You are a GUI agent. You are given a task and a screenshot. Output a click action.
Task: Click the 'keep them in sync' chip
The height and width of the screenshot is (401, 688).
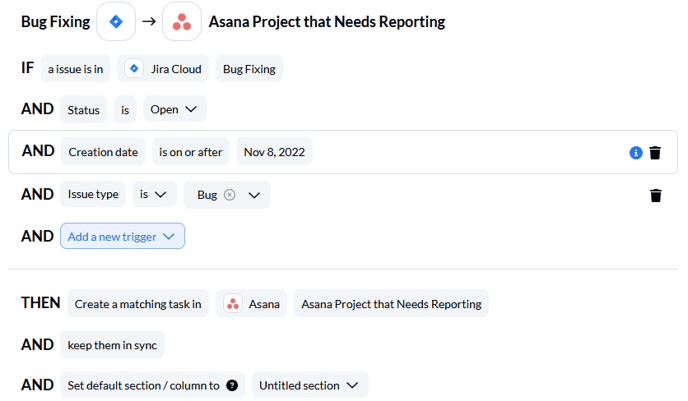(x=112, y=345)
